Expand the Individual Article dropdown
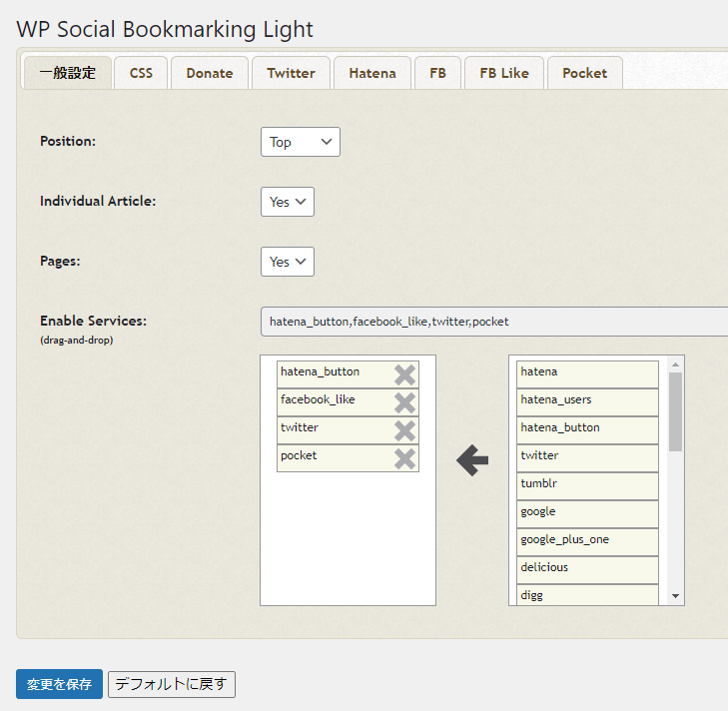 pos(288,202)
